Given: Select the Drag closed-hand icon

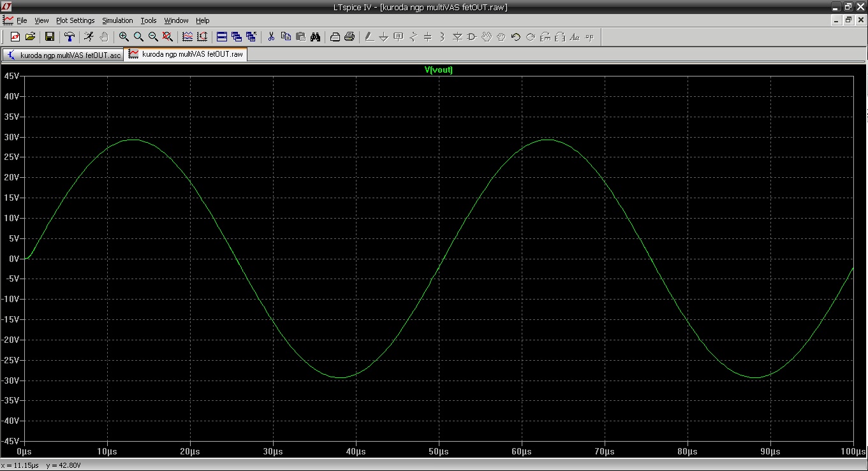Looking at the screenshot, I should click(x=501, y=37).
